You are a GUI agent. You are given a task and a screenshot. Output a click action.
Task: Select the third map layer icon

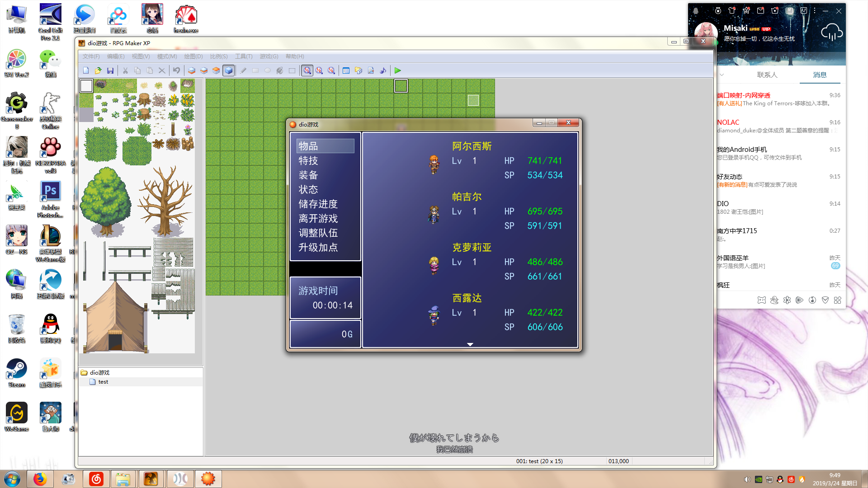216,70
